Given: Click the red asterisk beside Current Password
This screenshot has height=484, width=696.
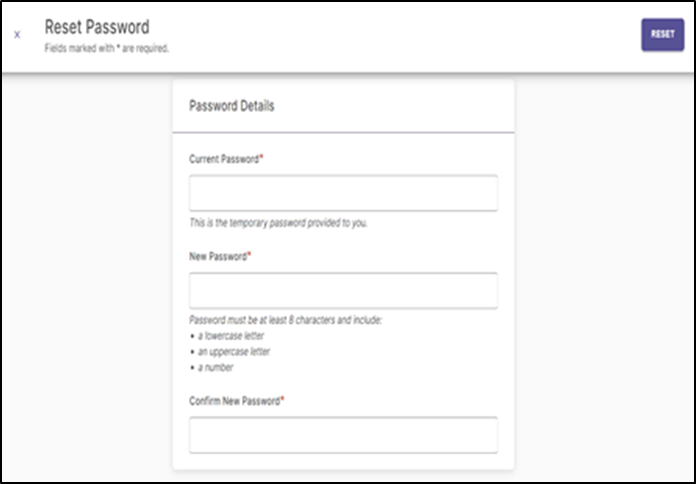Looking at the screenshot, I should click(x=261, y=157).
